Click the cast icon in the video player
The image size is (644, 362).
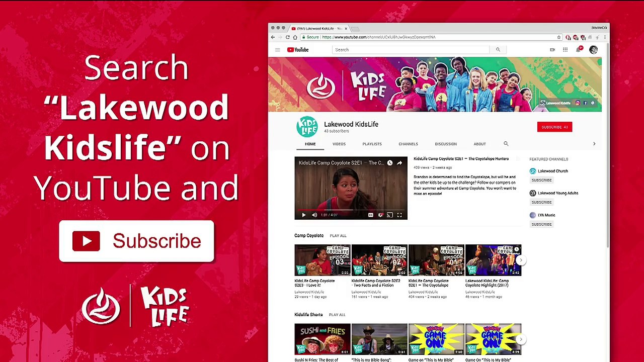pos(390,215)
